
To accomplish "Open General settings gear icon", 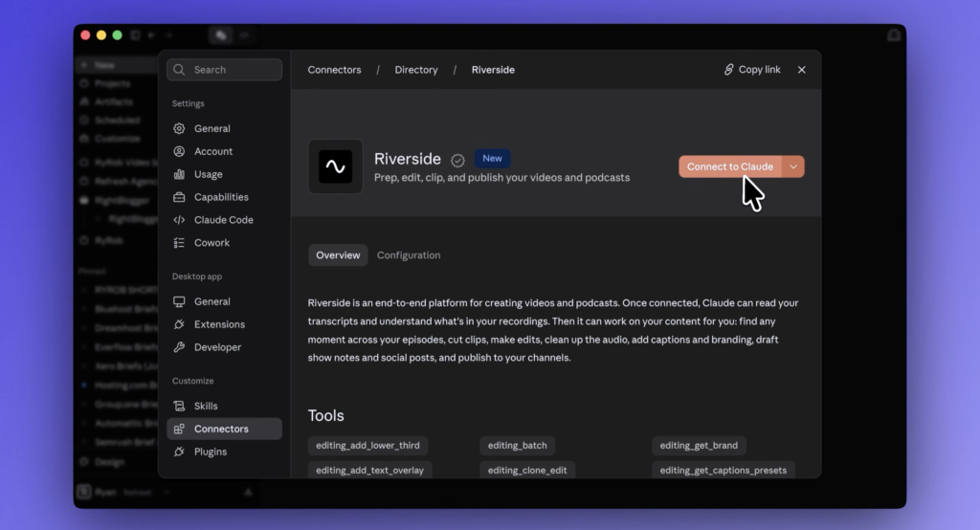I will (x=179, y=128).
